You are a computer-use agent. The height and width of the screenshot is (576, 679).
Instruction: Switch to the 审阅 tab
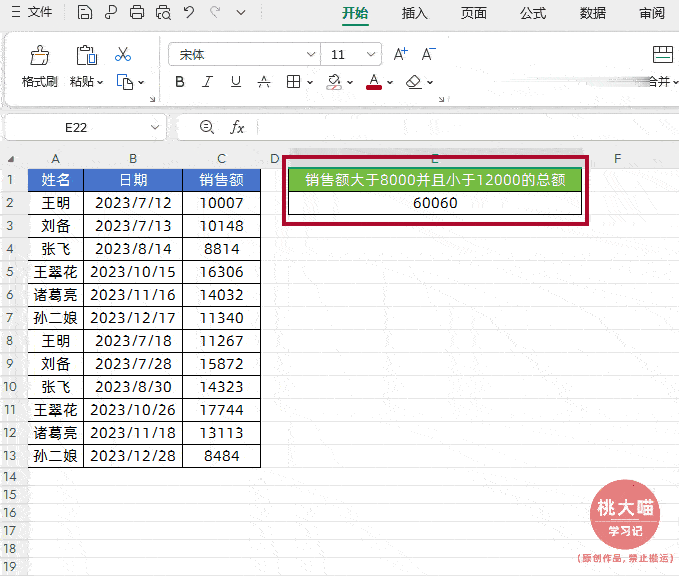(652, 13)
